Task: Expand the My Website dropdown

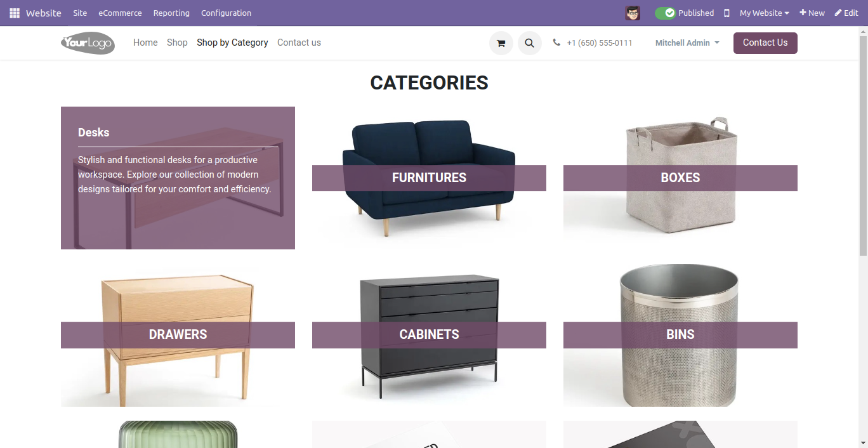Action: pyautogui.click(x=765, y=13)
